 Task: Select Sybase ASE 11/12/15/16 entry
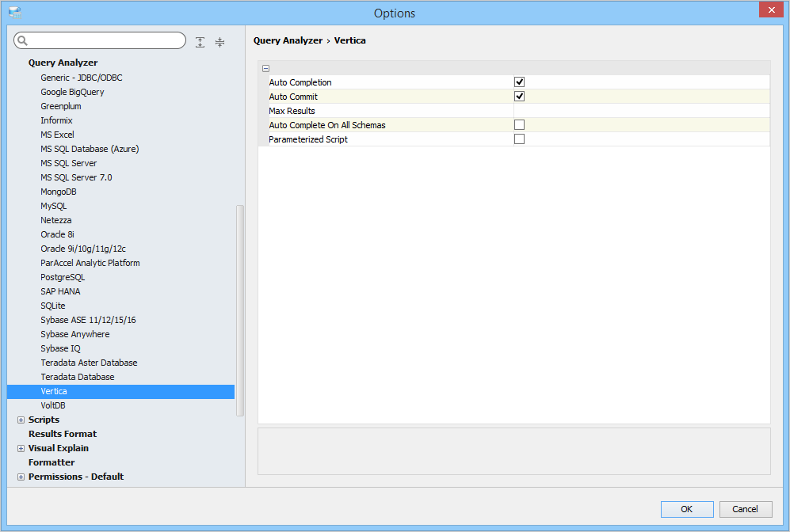[88, 320]
